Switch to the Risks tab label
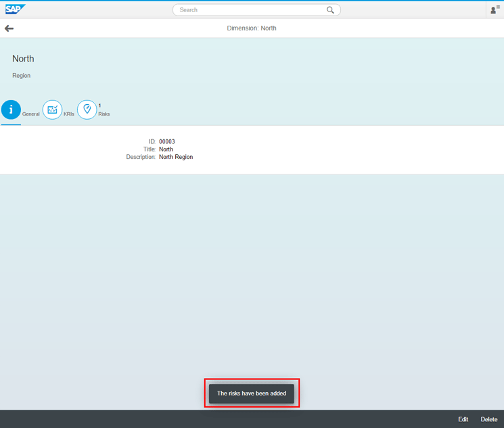504x428 pixels. tap(104, 114)
